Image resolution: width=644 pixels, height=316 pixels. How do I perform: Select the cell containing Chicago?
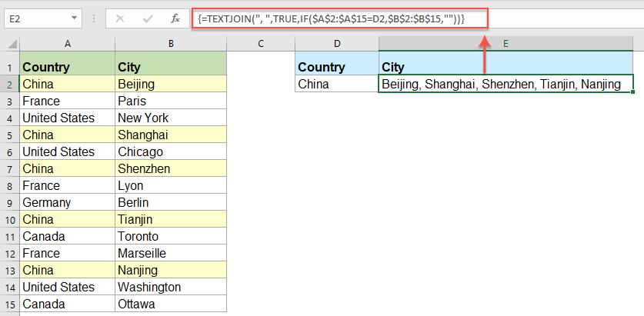[x=171, y=151]
